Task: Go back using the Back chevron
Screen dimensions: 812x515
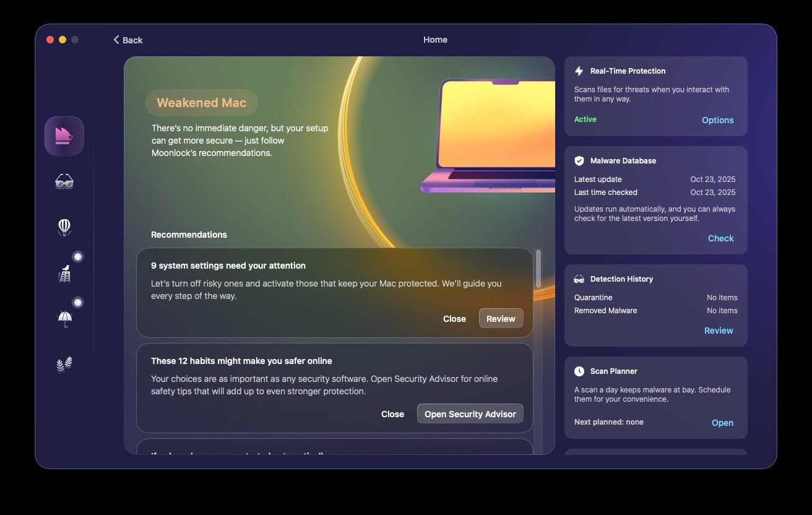Action: [127, 40]
